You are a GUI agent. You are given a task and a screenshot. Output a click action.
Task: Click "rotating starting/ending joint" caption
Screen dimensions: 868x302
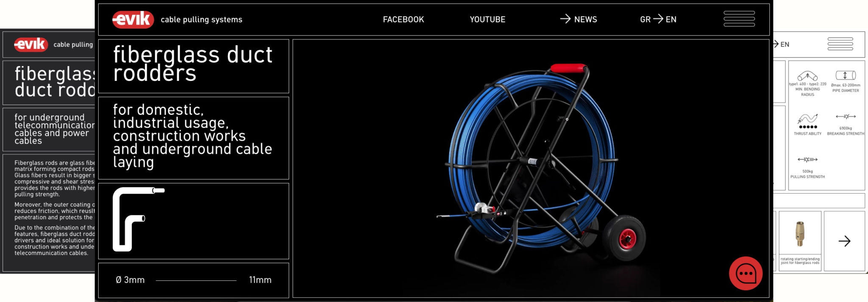(800, 261)
